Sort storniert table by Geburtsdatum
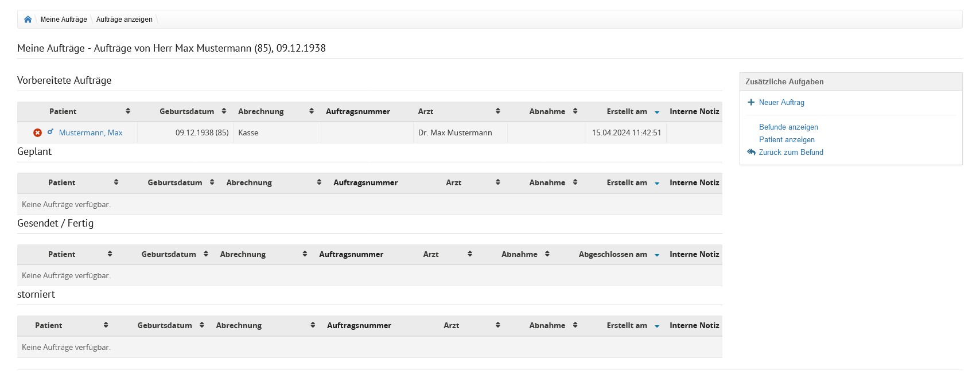 click(201, 325)
